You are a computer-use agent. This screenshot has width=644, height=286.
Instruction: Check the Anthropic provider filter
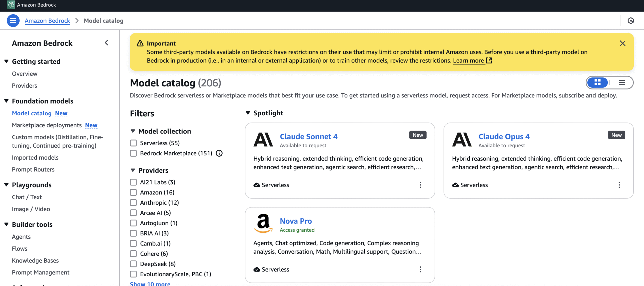click(133, 203)
